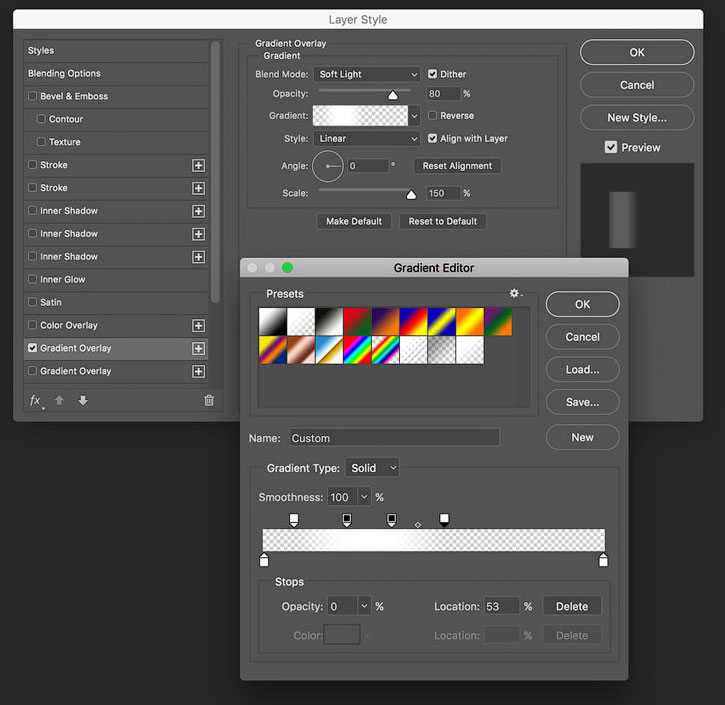The width and height of the screenshot is (725, 705).
Task: Click plus icon on third Inner Shadow row
Action: tap(198, 257)
